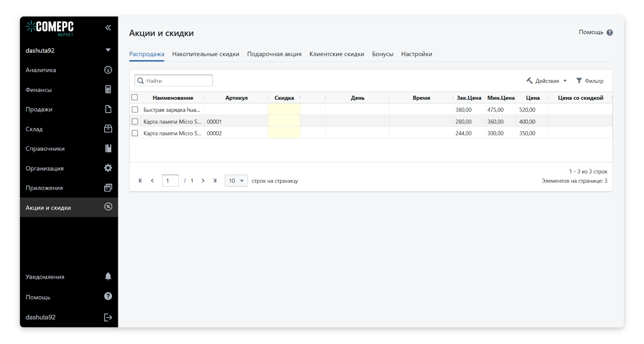644x344 pixels.
Task: Open the warehouse box icon
Action: pyautogui.click(x=108, y=129)
